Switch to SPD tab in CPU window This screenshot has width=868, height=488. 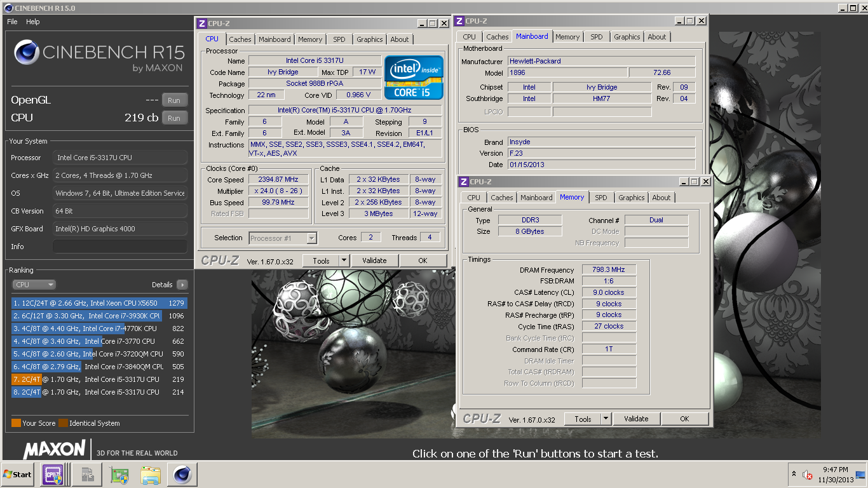tap(339, 39)
